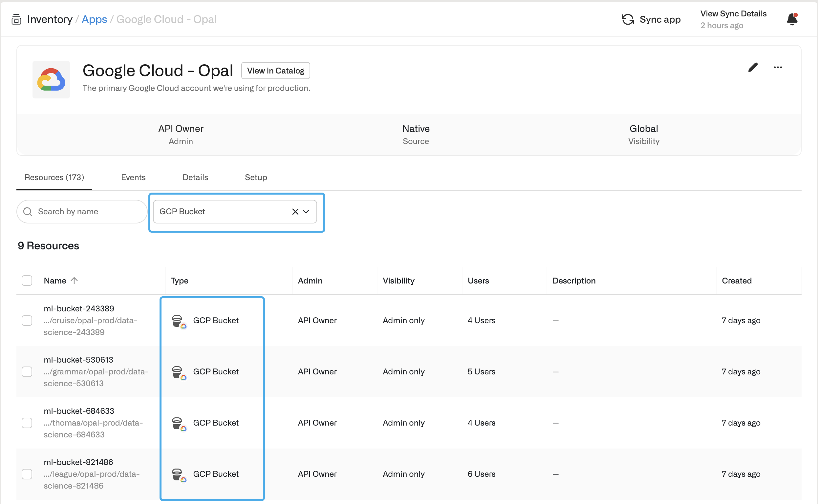Screen dimensions: 818x504
Task: Open the three-dots more options menu
Action: pos(778,67)
